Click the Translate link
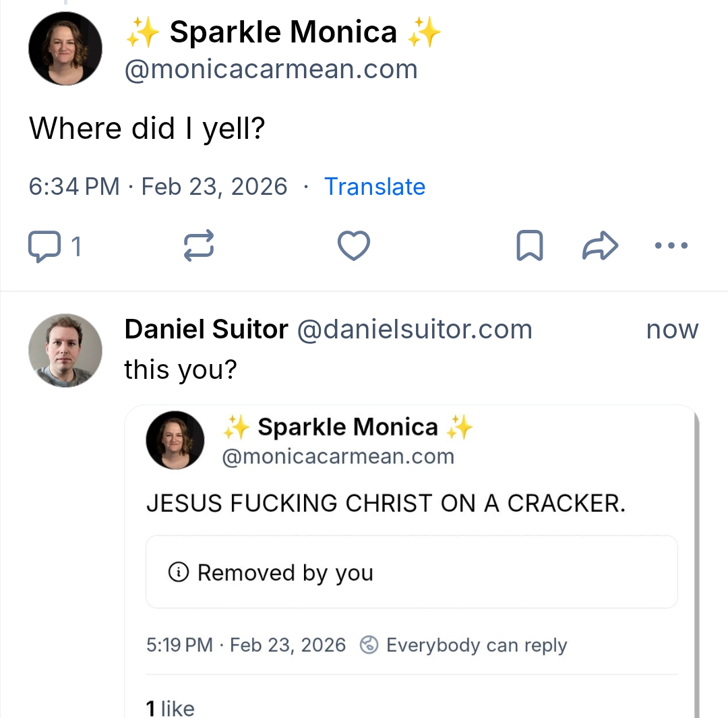Image resolution: width=728 pixels, height=718 pixels. click(x=375, y=187)
